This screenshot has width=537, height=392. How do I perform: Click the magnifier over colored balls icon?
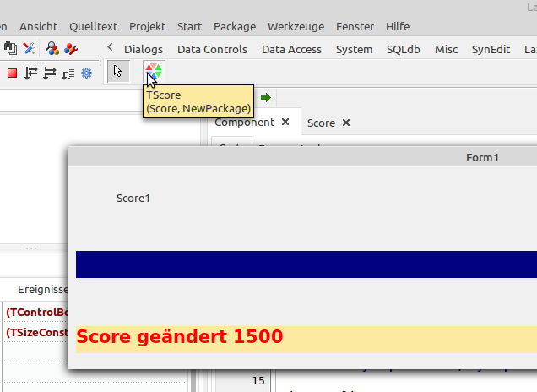click(x=52, y=48)
